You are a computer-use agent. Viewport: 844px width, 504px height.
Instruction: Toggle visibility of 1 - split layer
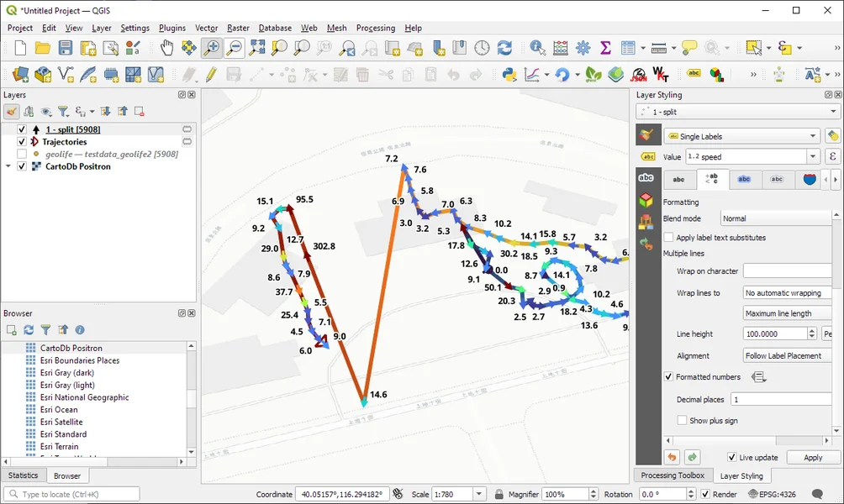click(x=22, y=129)
